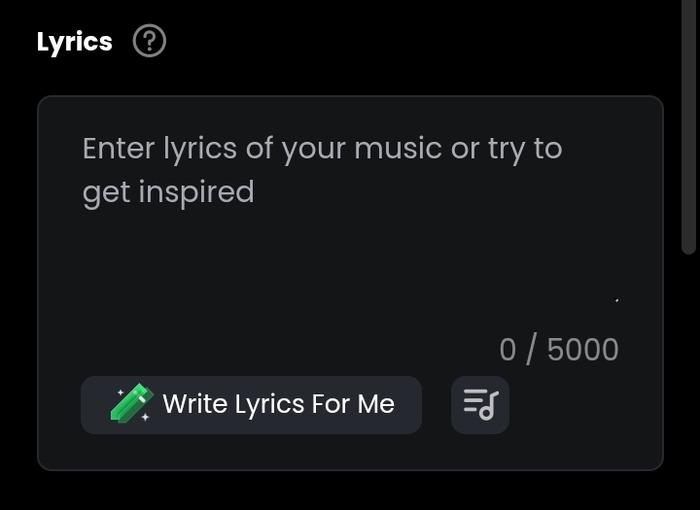Click the green pencil icon with sparkles
This screenshot has width=700, height=510.
[x=132, y=403]
